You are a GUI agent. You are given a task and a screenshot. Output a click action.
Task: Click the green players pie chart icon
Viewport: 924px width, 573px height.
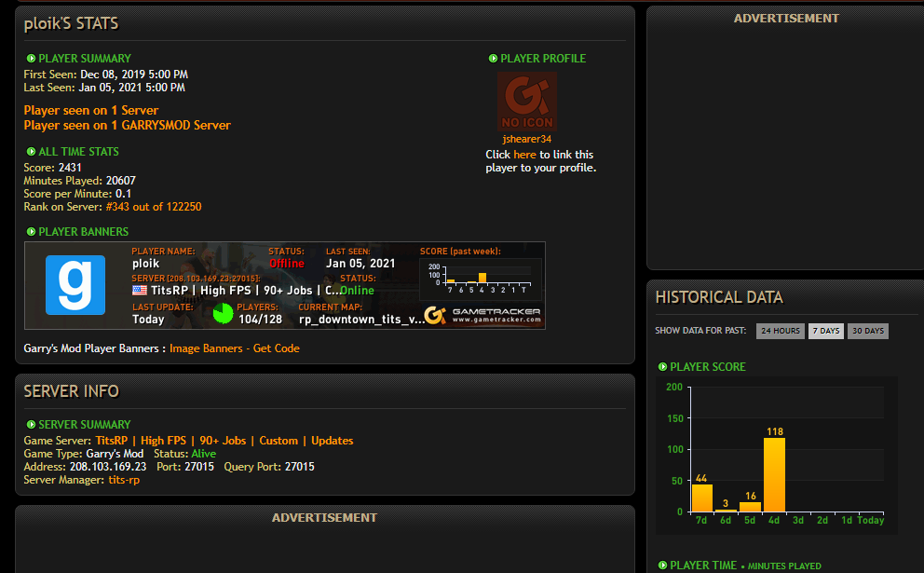[x=223, y=314]
